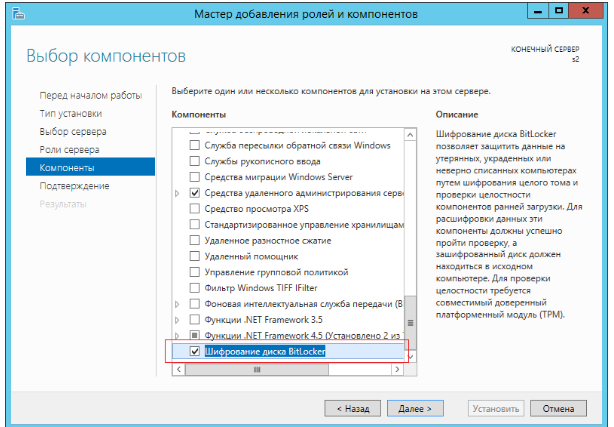Tick the Управление групповой политикой checkbox
The height and width of the screenshot is (427, 614).
195,272
